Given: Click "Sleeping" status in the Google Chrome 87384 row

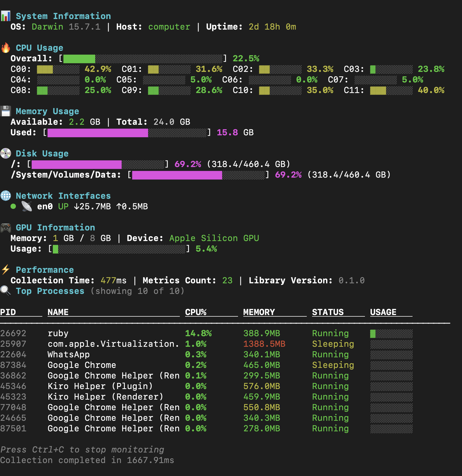Looking at the screenshot, I should 333,365.
